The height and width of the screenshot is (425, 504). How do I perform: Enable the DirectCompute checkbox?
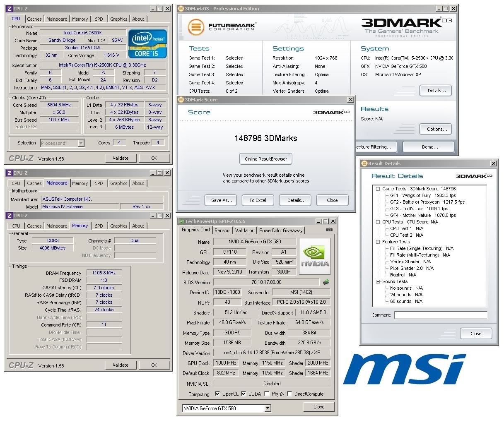pos(289,394)
